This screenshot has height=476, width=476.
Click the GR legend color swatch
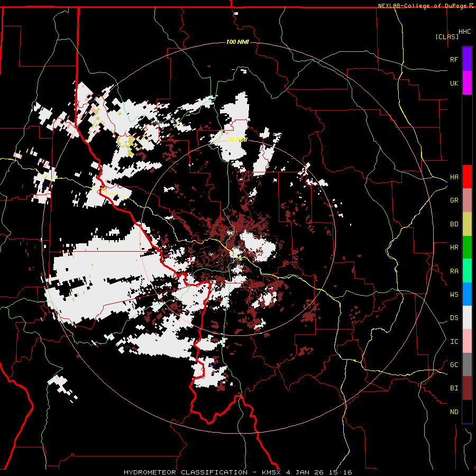click(467, 200)
